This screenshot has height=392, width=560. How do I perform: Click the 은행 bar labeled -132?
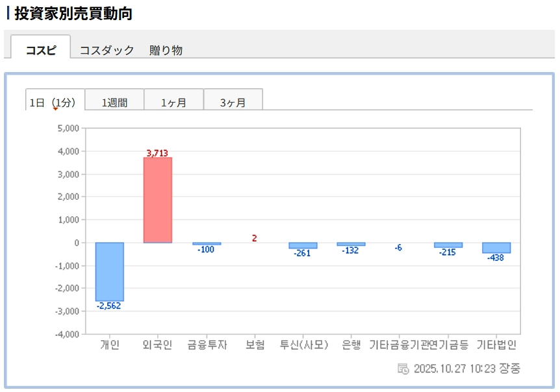pos(351,244)
